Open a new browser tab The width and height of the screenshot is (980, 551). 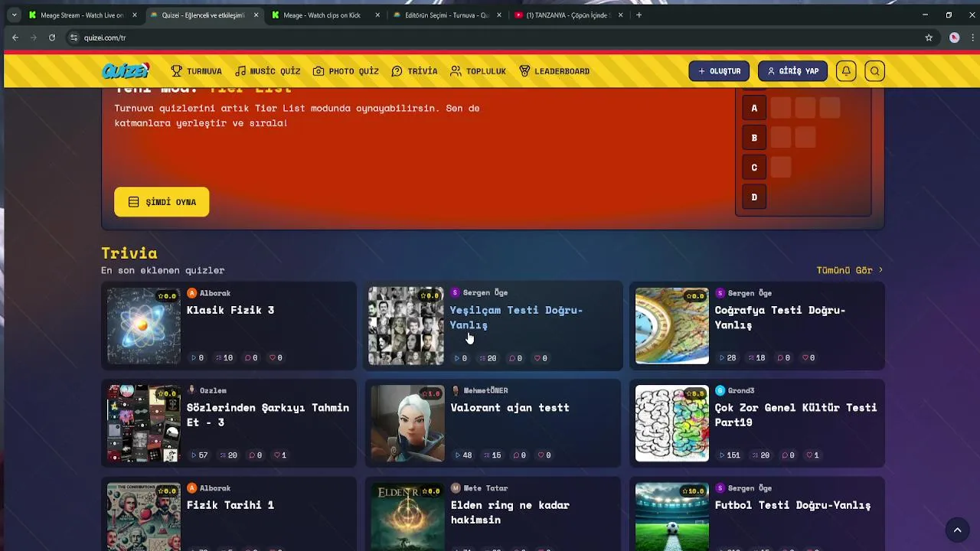coord(639,15)
